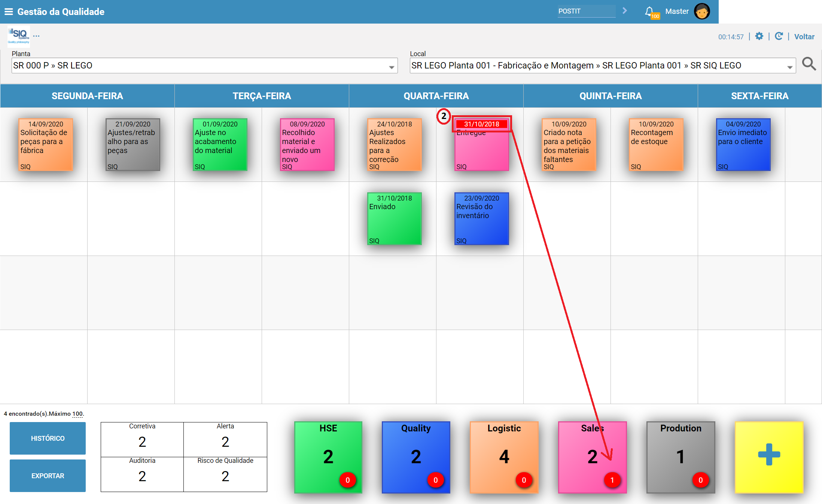Click the 00:14:57 timer text
The image size is (822, 504).
[x=731, y=37]
